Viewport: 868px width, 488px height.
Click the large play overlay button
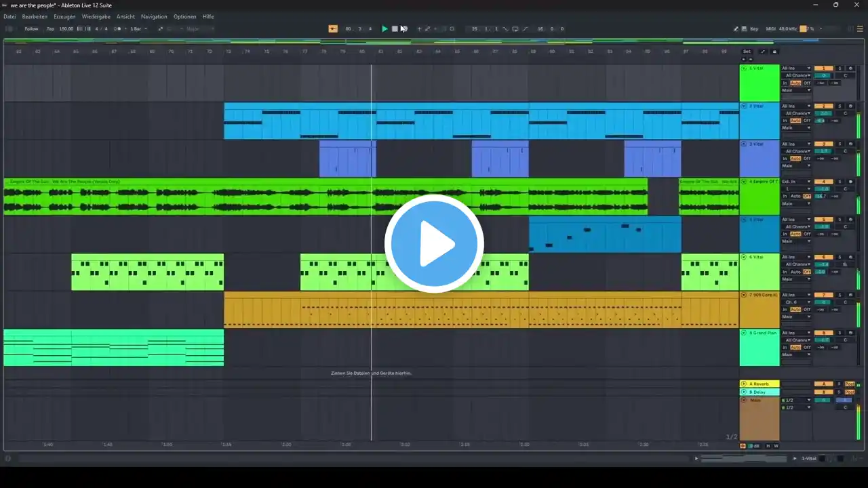[x=434, y=244]
